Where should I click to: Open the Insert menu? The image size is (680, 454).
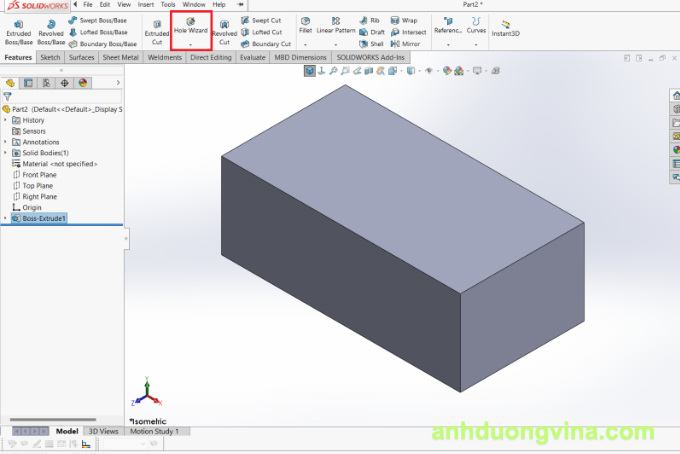pos(146,5)
